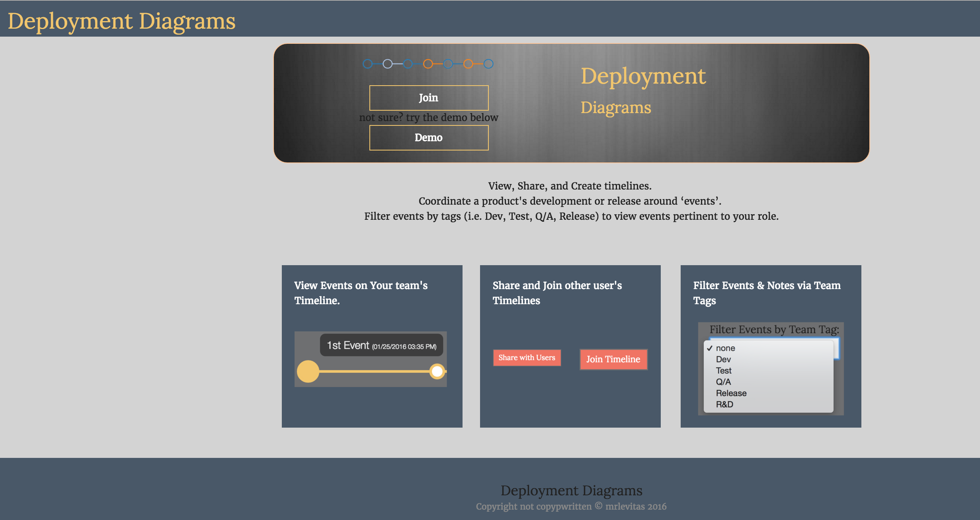Click the large yellow timeline start circle
Screen dimensions: 980x520
[308, 371]
